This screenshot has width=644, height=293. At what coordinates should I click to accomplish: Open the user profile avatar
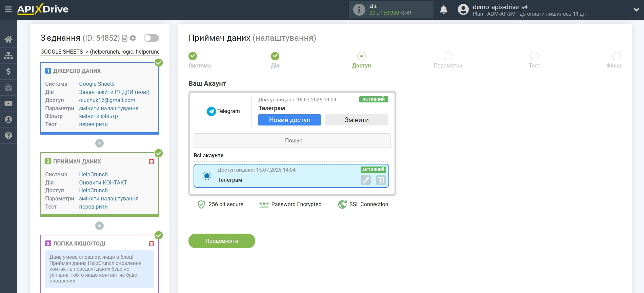pos(463,9)
